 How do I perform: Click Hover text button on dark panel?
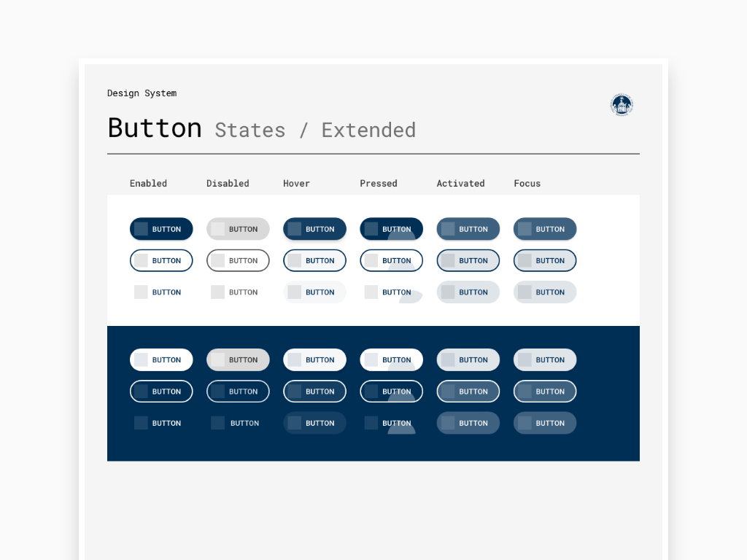[315, 423]
